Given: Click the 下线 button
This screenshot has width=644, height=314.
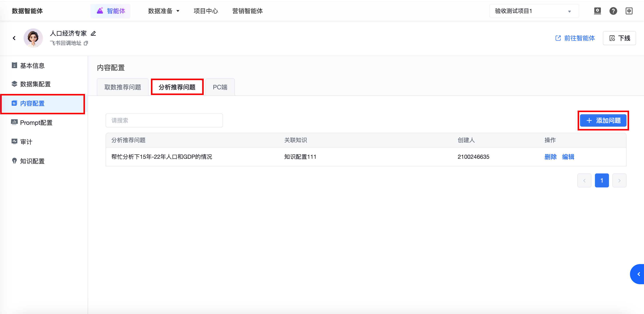Looking at the screenshot, I should click(619, 38).
